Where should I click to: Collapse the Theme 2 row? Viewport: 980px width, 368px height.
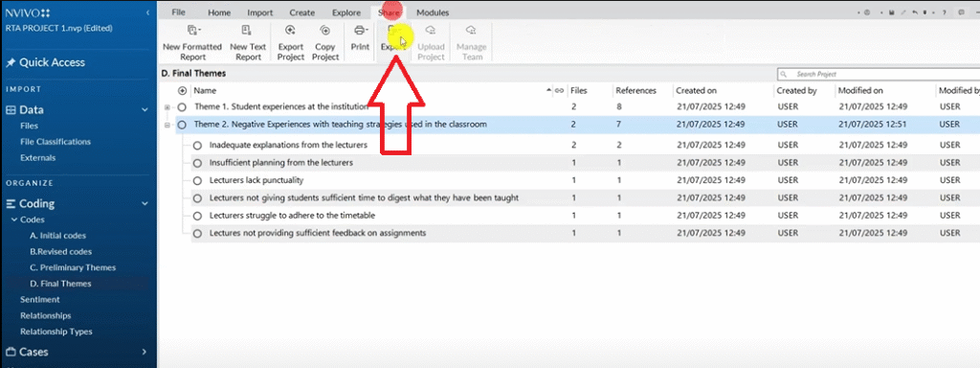click(167, 125)
